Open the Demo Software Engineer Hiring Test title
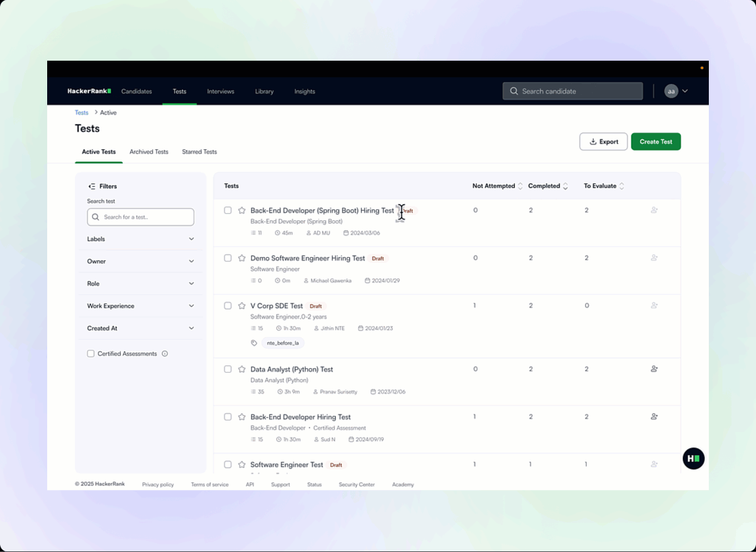The image size is (756, 552). coord(308,258)
